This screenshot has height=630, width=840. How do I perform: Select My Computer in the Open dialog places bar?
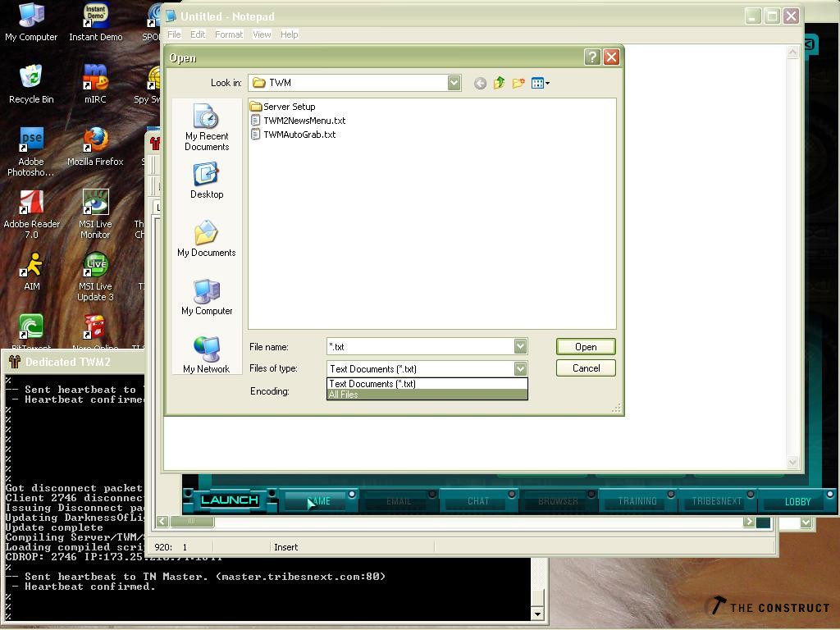pos(206,297)
